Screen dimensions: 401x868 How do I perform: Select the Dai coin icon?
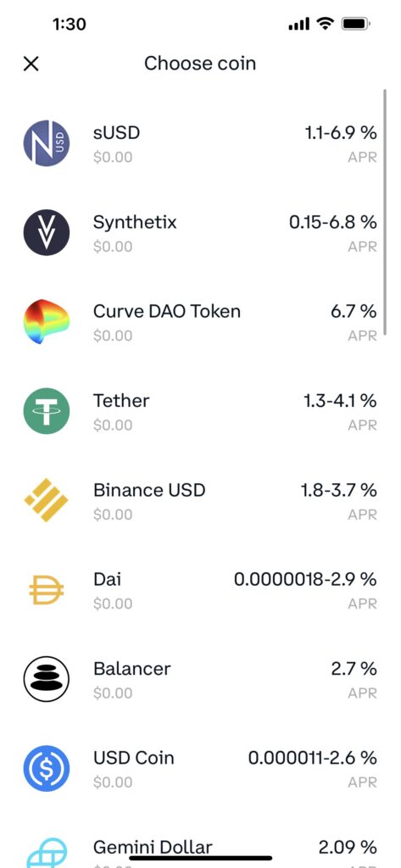coord(47,590)
